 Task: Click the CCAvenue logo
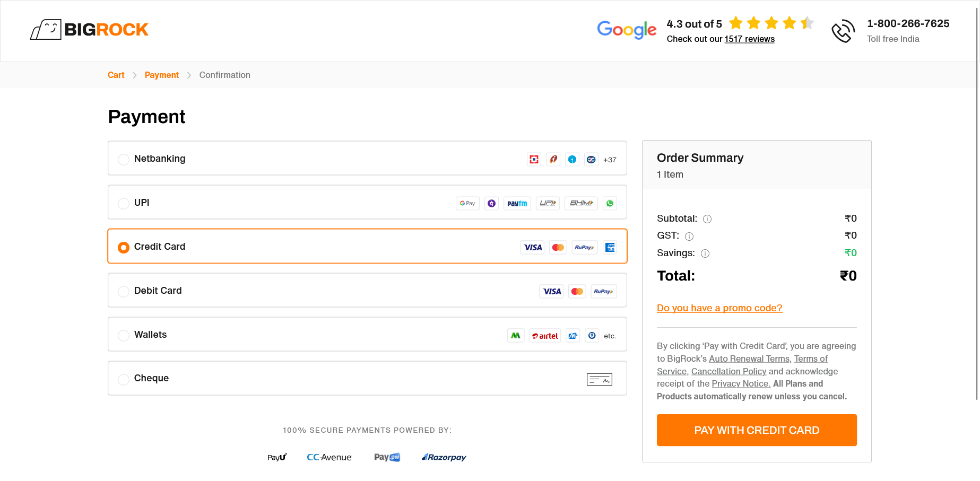click(x=329, y=457)
